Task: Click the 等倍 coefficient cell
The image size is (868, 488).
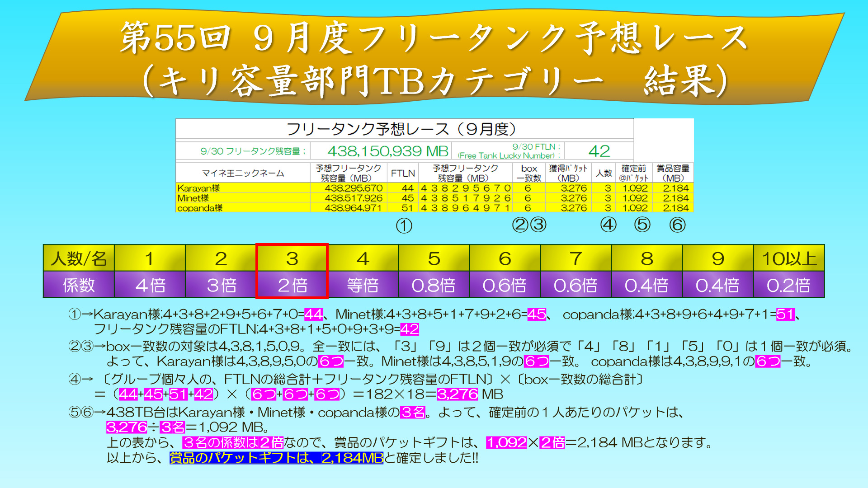Action: [x=363, y=285]
